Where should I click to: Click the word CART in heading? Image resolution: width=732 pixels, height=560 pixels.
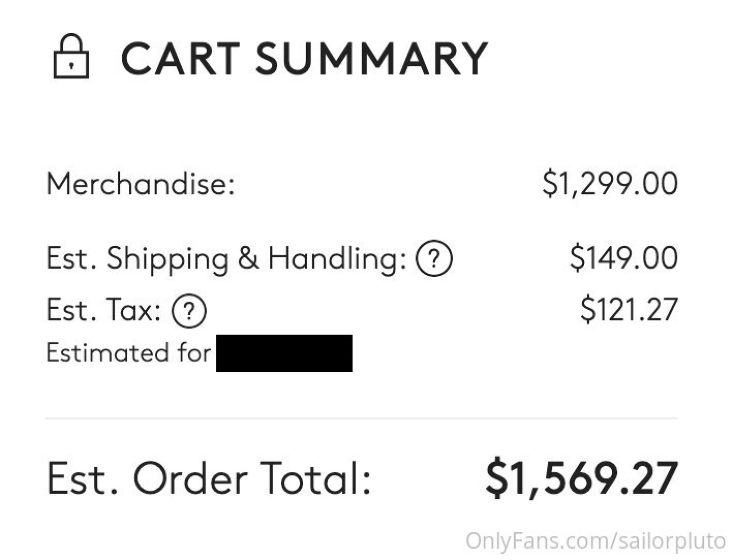pos(181,58)
